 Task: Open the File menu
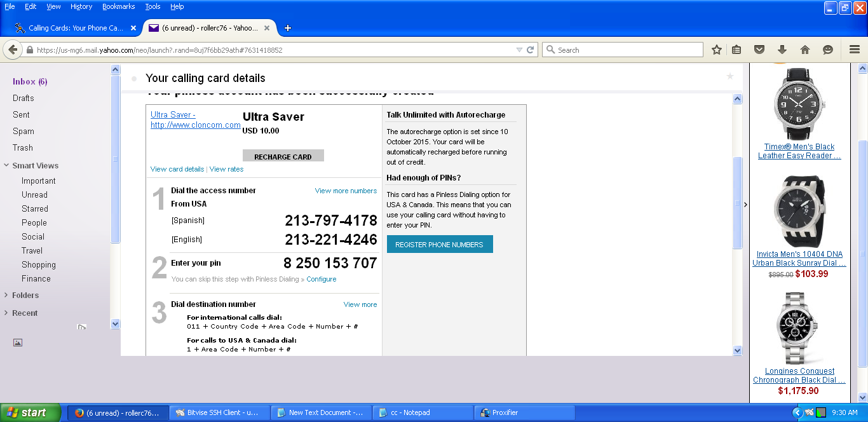tap(10, 6)
